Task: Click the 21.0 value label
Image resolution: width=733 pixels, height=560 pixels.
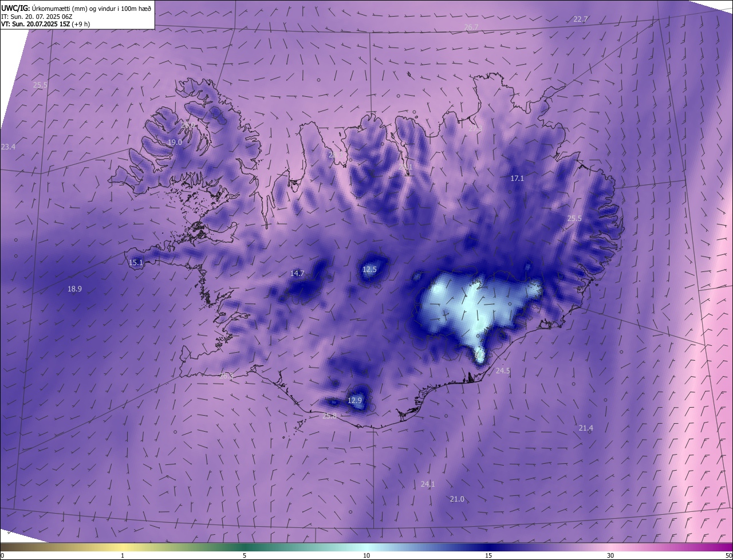Action: (x=457, y=500)
